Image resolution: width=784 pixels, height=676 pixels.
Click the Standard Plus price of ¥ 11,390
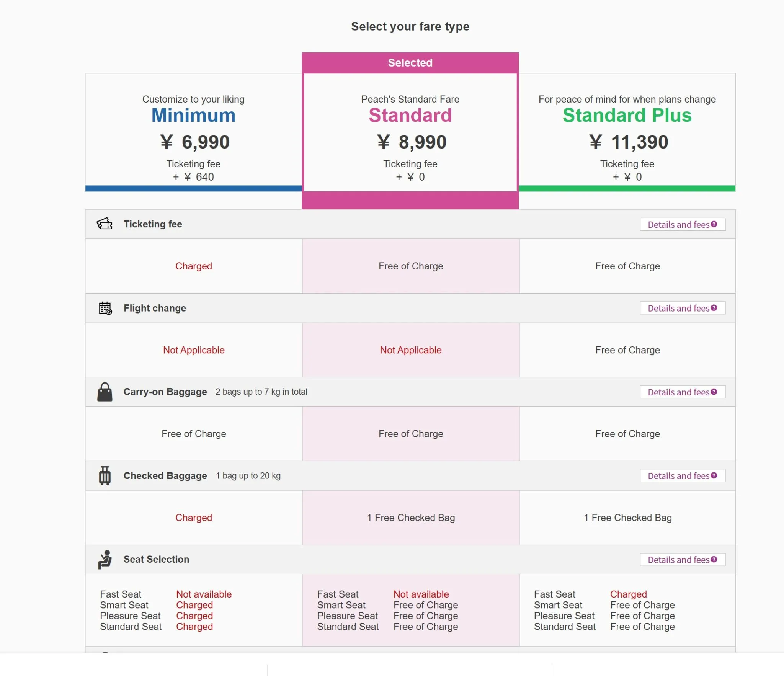click(x=629, y=142)
